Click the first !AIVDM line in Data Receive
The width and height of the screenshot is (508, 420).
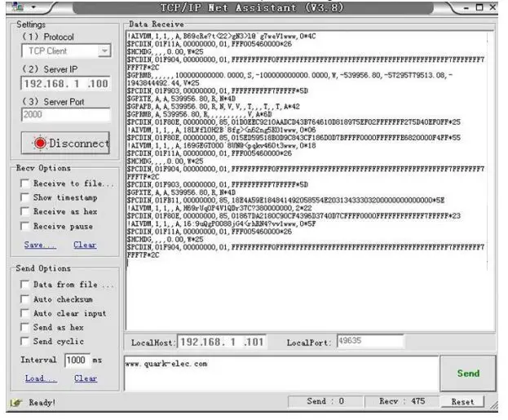221,36
